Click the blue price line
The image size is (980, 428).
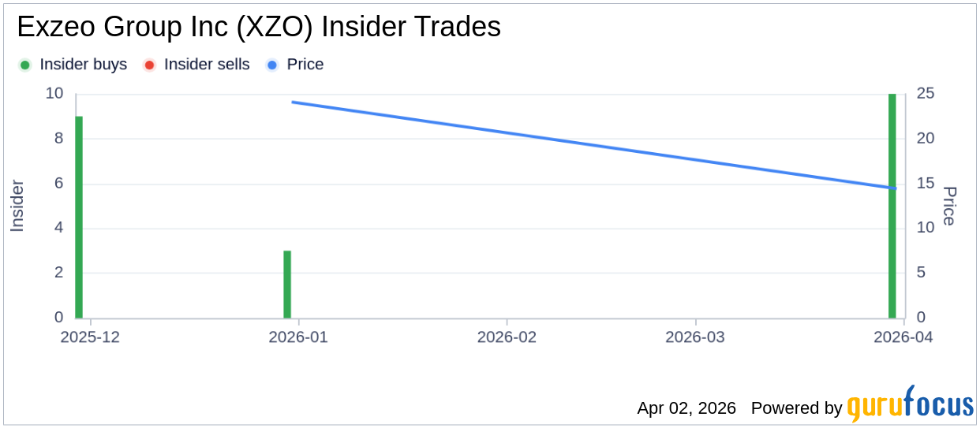coord(592,145)
